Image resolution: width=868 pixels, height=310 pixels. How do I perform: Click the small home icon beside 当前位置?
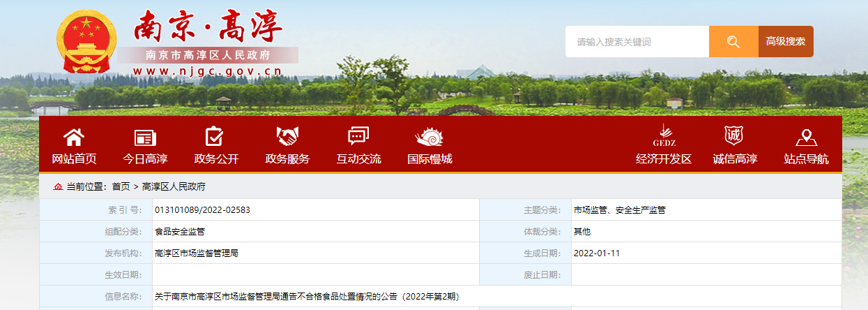click(58, 186)
